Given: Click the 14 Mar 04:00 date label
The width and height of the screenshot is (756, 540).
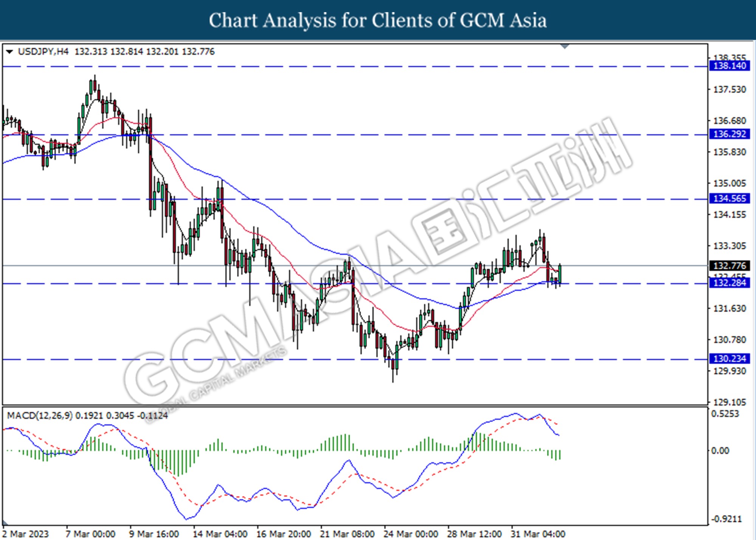Looking at the screenshot, I should pos(220,534).
